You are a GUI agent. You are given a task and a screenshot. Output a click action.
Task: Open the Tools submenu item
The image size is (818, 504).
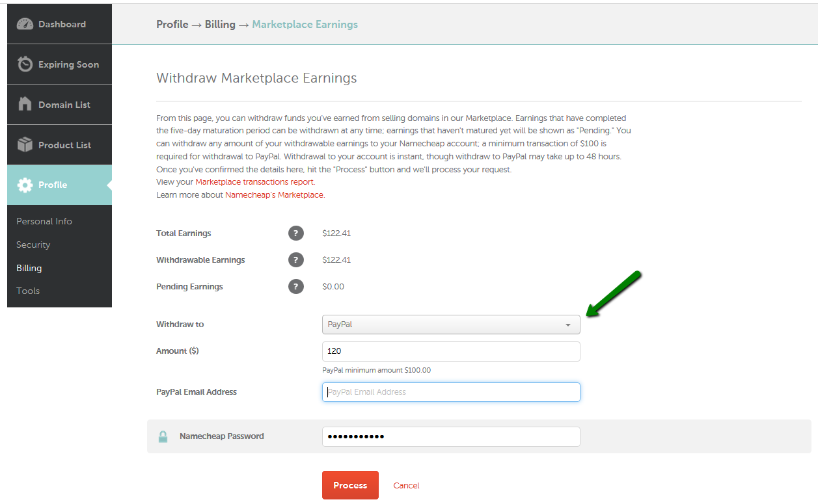click(28, 291)
